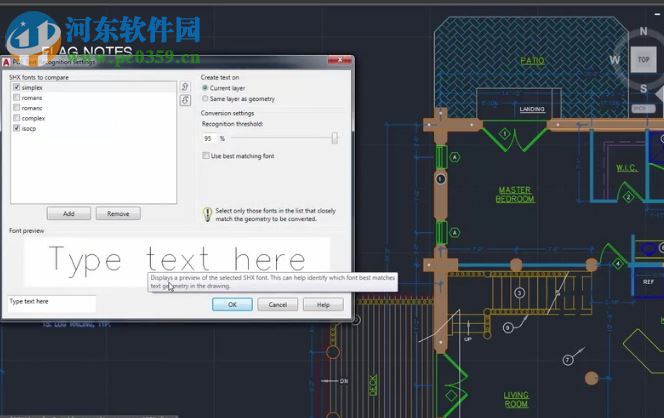Viewport: 664px width, 418px height.
Task: Click the TOP face of the ViewCube
Action: [x=643, y=60]
